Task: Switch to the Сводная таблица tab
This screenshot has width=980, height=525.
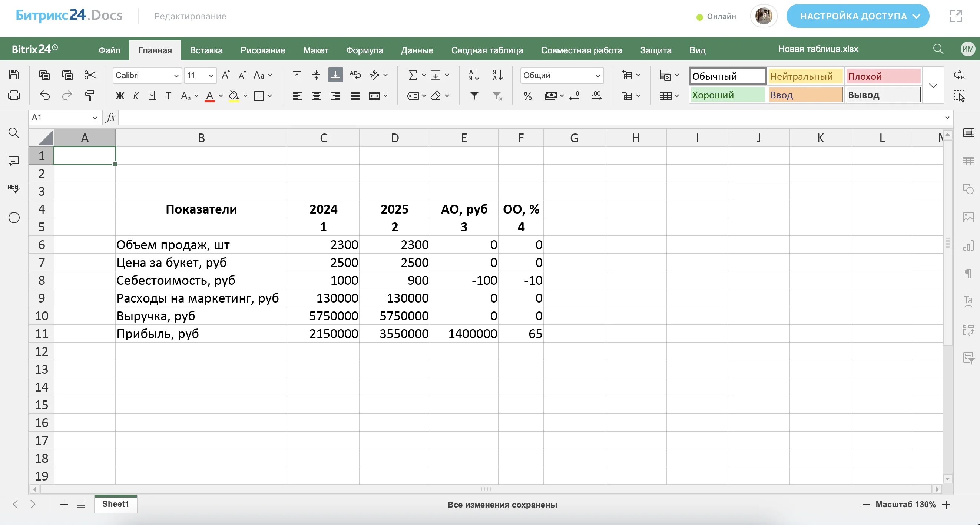Action: [487, 50]
